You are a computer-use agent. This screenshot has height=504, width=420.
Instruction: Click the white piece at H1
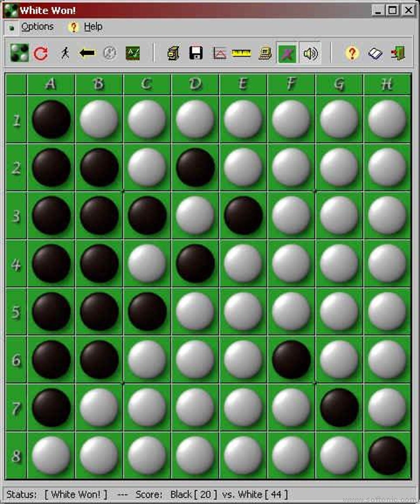tap(387, 119)
